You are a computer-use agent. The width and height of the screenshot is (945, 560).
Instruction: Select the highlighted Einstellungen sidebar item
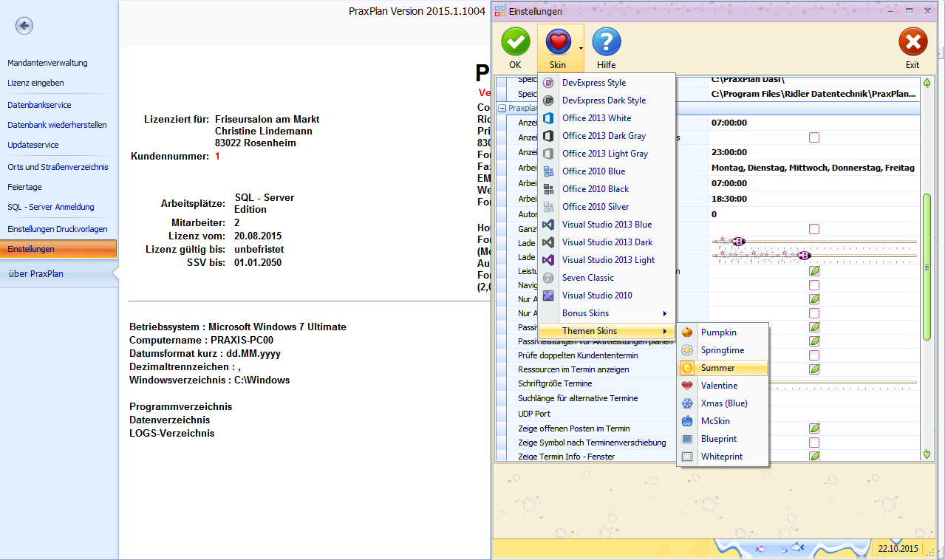(x=58, y=249)
